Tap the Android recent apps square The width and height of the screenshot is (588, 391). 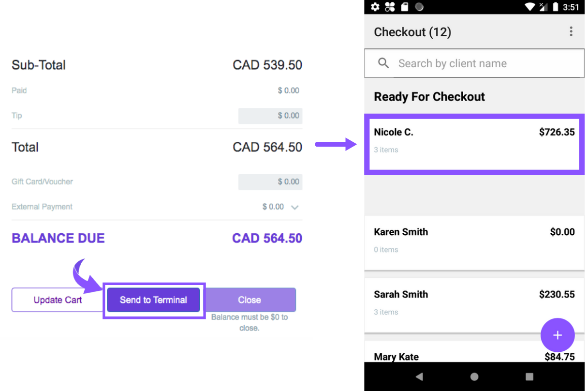pyautogui.click(x=529, y=376)
